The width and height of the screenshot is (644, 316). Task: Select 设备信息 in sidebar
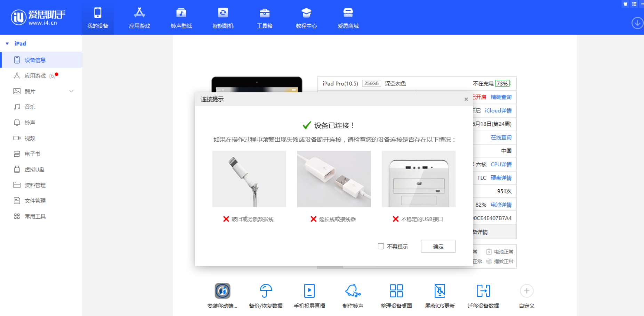coord(41,60)
